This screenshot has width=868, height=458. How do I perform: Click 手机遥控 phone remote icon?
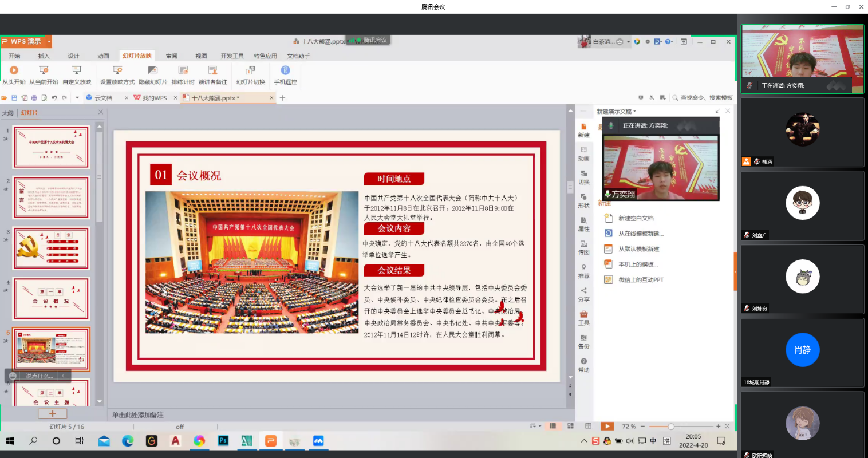(x=285, y=70)
